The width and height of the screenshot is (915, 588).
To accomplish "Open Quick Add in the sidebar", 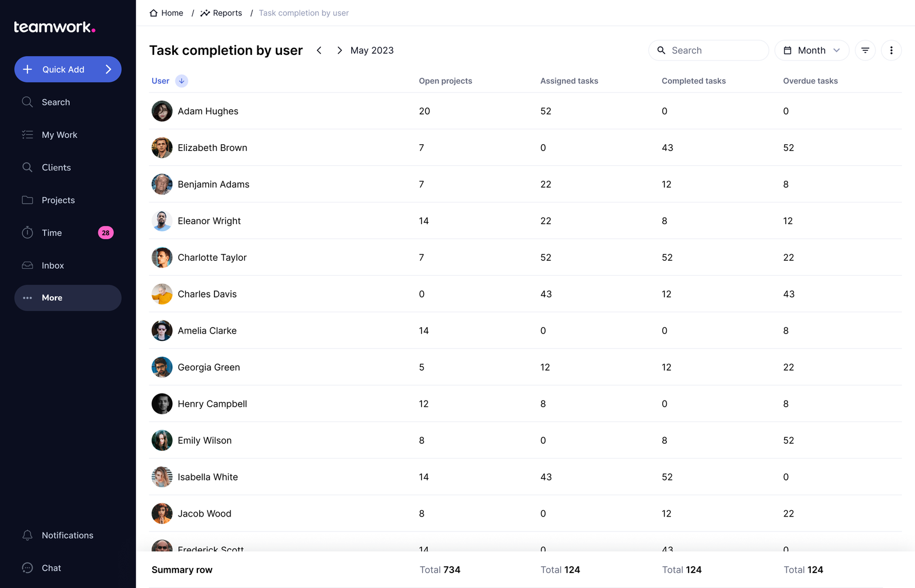I will point(67,69).
